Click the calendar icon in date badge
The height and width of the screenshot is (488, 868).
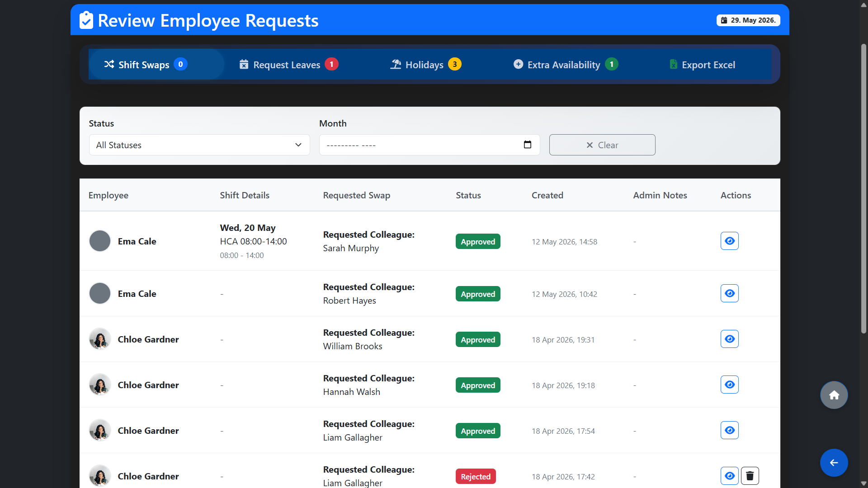click(x=724, y=20)
